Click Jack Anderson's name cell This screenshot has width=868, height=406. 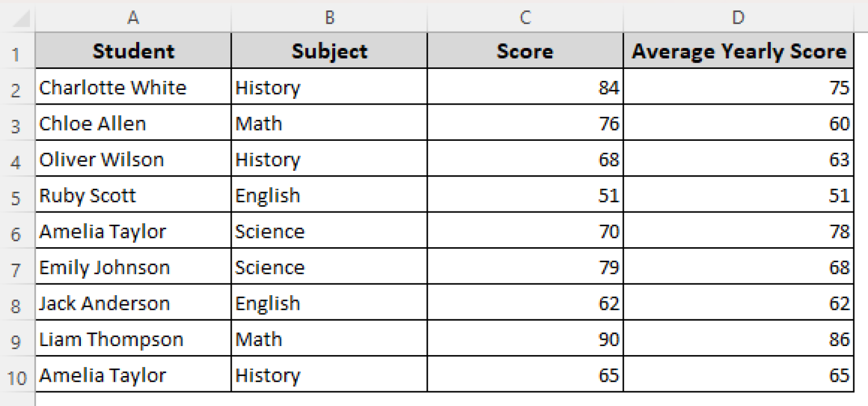[133, 304]
